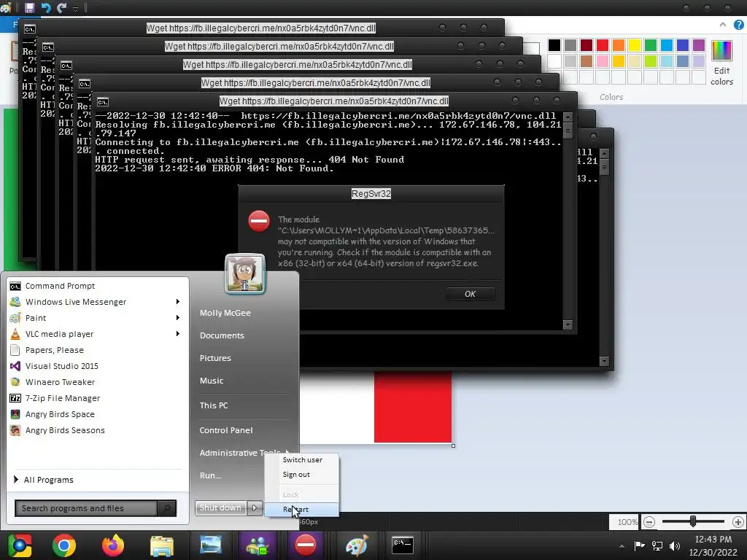Viewport: 747px width, 560px height.
Task: Pick the yellow color swatch
Action: [635, 45]
